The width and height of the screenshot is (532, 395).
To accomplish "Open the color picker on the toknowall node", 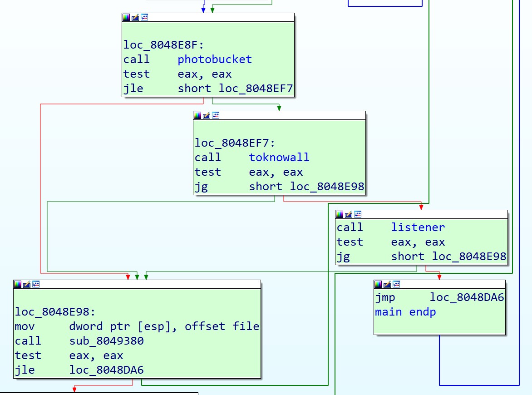I will point(197,115).
